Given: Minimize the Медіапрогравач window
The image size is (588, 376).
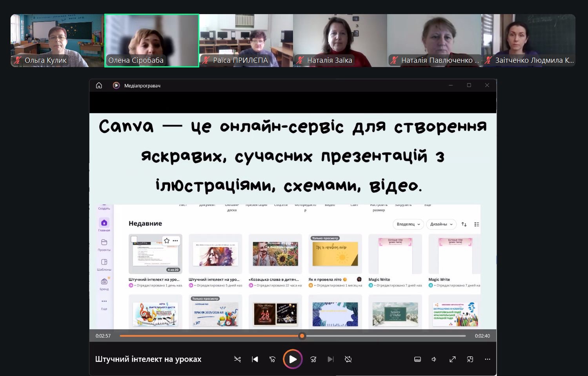Looking at the screenshot, I should pyautogui.click(x=451, y=85).
